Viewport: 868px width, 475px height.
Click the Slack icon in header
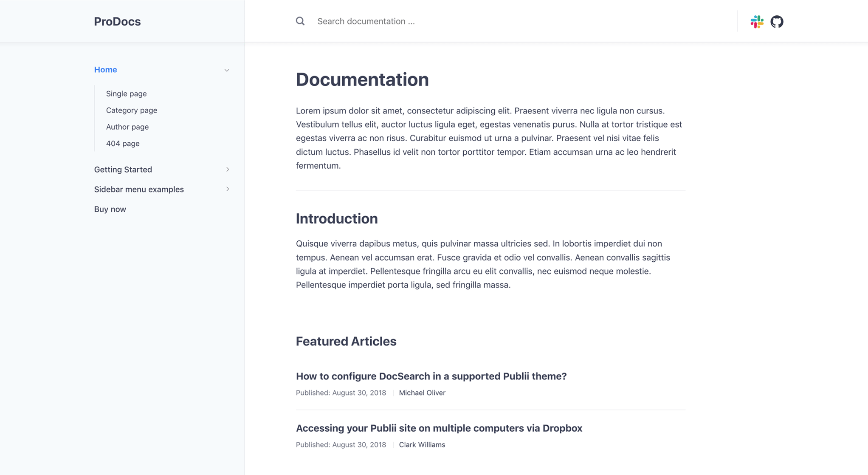click(757, 20)
